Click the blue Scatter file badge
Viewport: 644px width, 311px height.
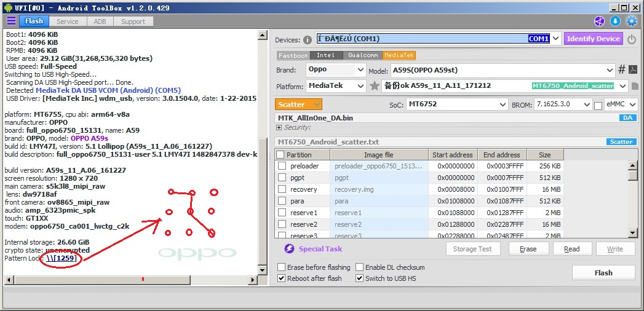[621, 141]
